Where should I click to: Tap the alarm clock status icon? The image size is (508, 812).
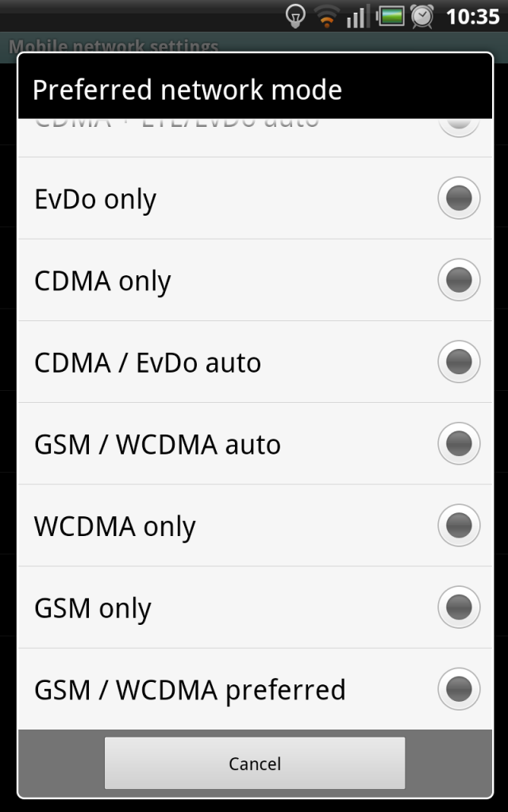pos(422,16)
